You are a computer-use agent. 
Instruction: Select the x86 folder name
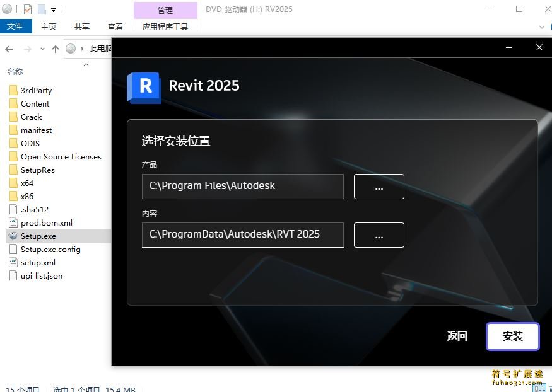pyautogui.click(x=27, y=197)
